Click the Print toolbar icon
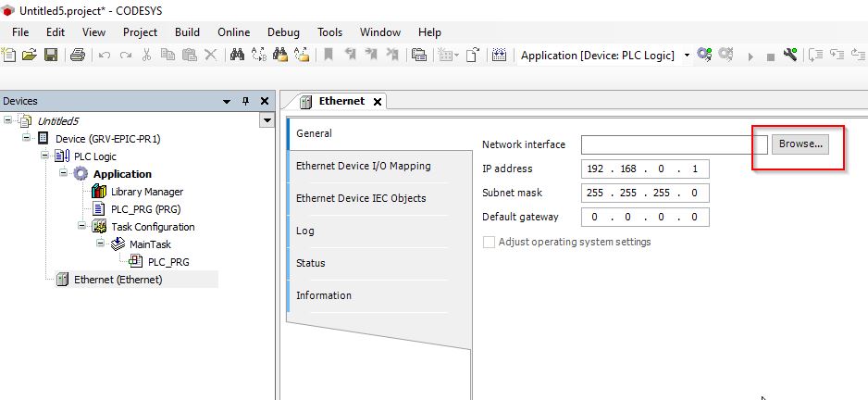The height and width of the screenshot is (400, 868). (78, 55)
